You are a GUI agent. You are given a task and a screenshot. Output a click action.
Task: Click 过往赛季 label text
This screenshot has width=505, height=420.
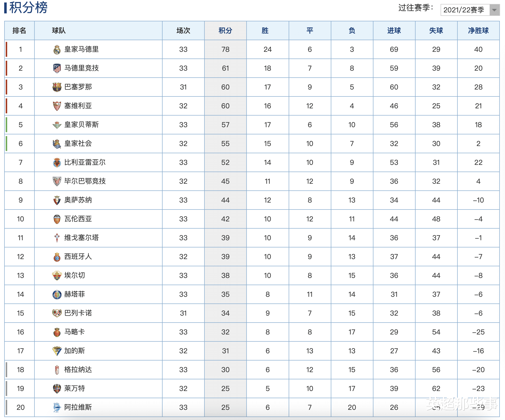click(416, 8)
